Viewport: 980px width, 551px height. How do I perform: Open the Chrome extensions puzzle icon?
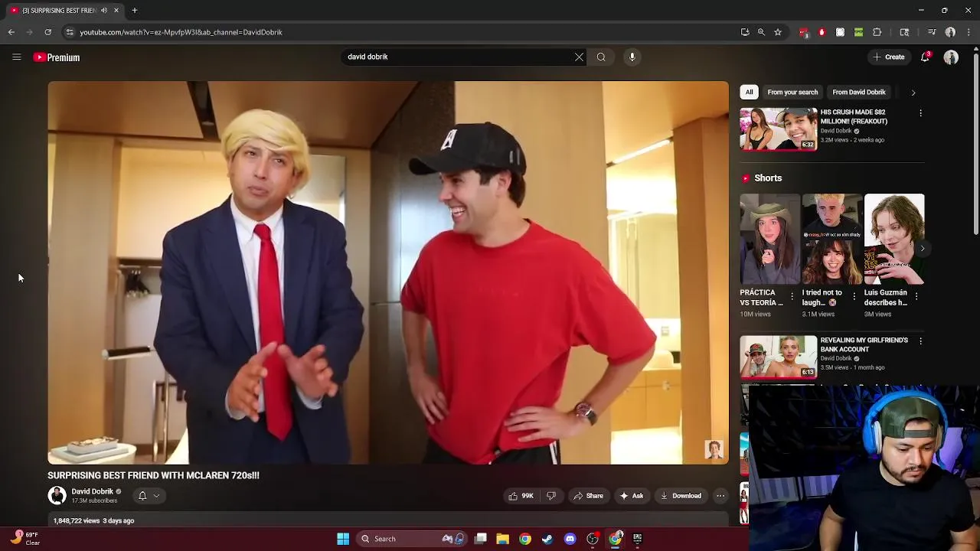[x=877, y=32]
